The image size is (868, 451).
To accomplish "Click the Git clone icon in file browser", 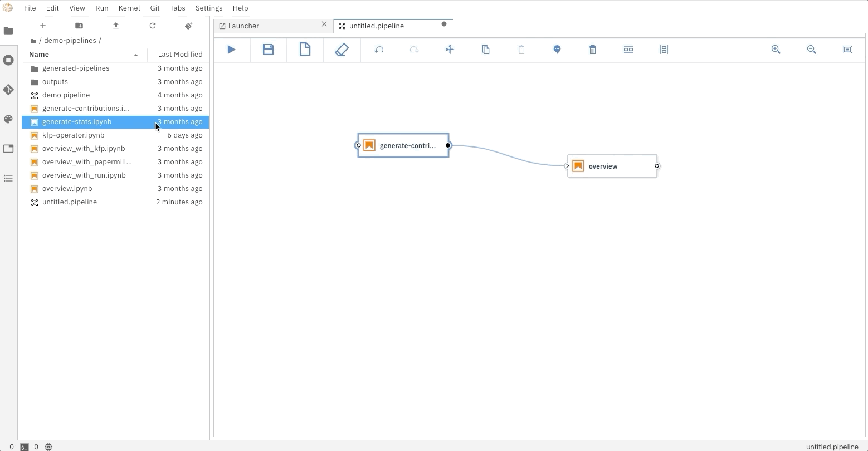I will tap(189, 26).
